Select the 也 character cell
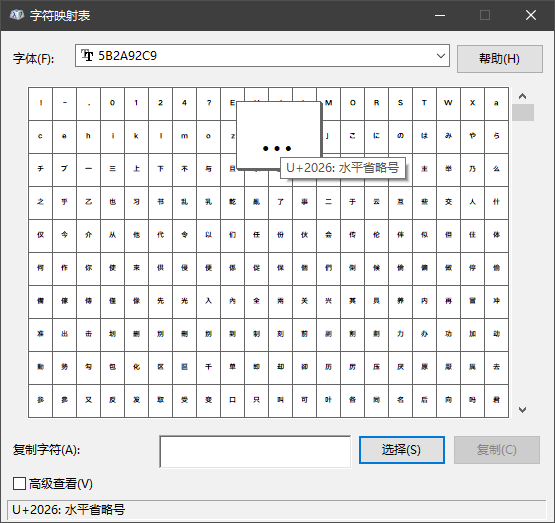Image resolution: width=555 pixels, height=523 pixels. pyautogui.click(x=113, y=203)
